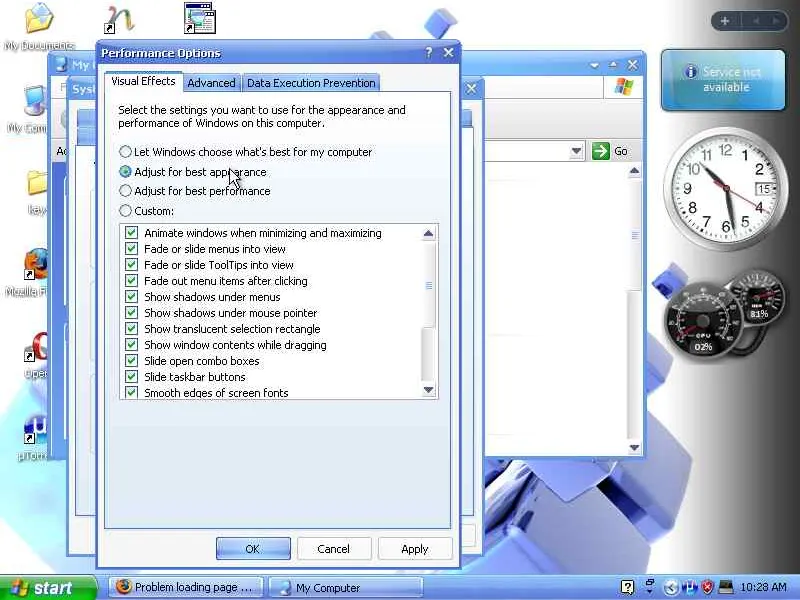Disable Show translucent selection rectangle
Viewport: 800px width, 600px height.
pos(132,329)
